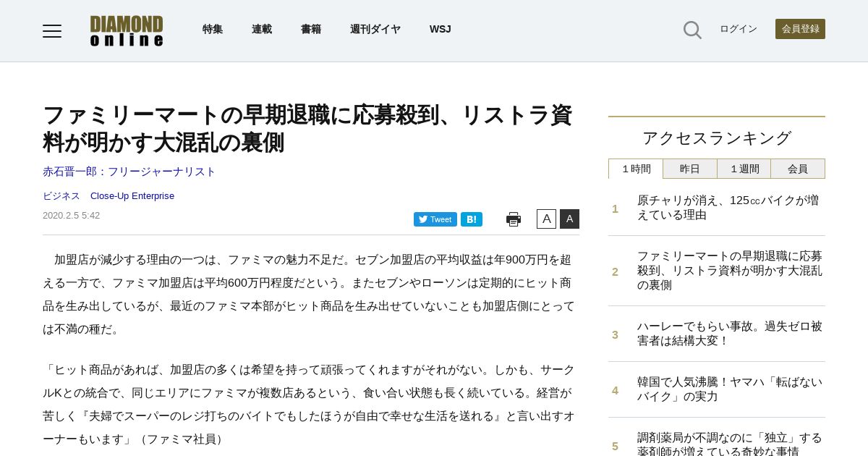
Task: Open the WSJ menu
Action: pos(441,29)
